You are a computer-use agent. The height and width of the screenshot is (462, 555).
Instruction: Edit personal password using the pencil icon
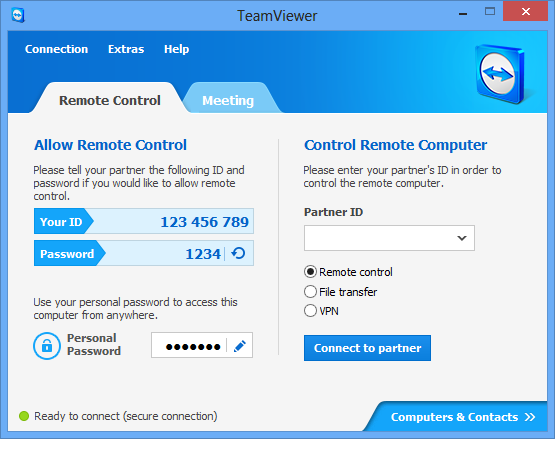click(x=240, y=346)
